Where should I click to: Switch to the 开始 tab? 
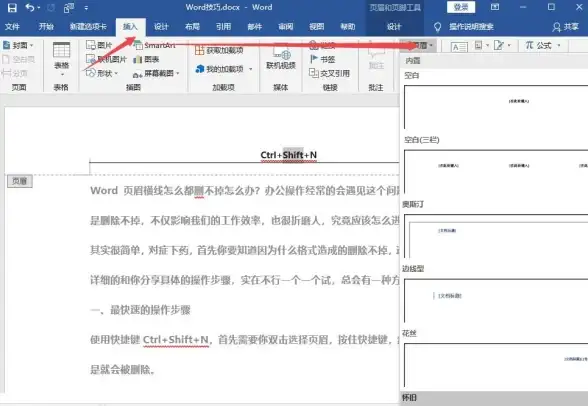pos(46,27)
